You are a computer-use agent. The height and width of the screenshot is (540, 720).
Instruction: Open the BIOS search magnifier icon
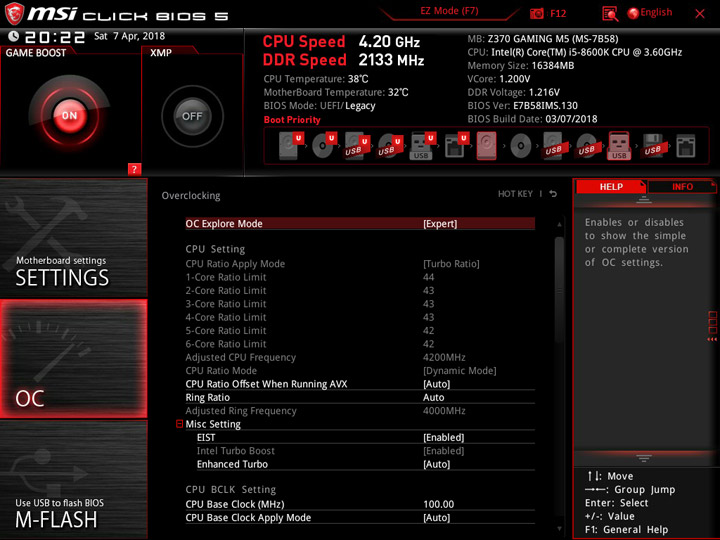coord(610,14)
